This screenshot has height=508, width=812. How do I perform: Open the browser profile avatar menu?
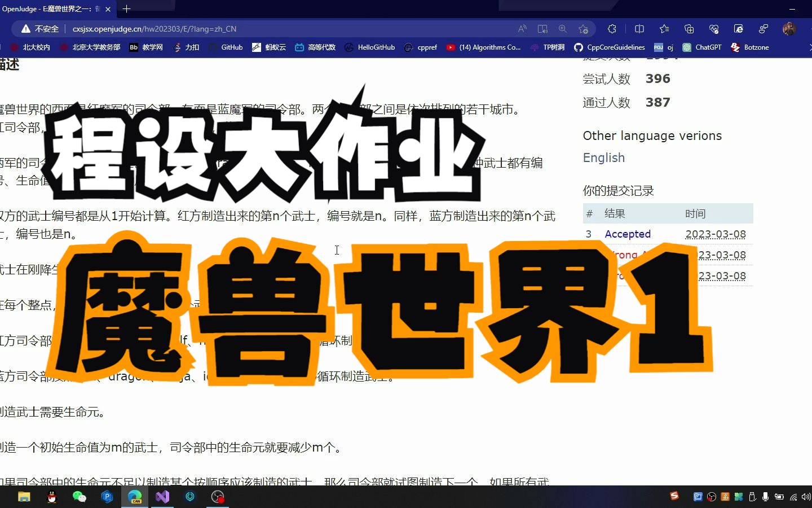[789, 29]
